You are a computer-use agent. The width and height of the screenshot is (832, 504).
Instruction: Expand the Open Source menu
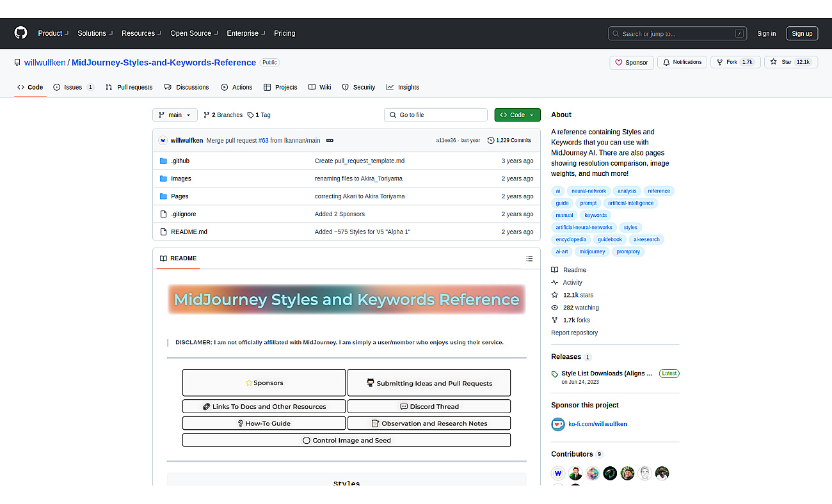pyautogui.click(x=194, y=33)
